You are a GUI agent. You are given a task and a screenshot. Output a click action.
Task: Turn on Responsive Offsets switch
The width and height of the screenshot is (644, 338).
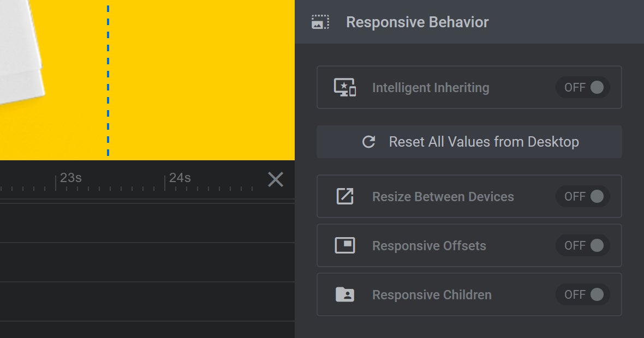click(583, 245)
